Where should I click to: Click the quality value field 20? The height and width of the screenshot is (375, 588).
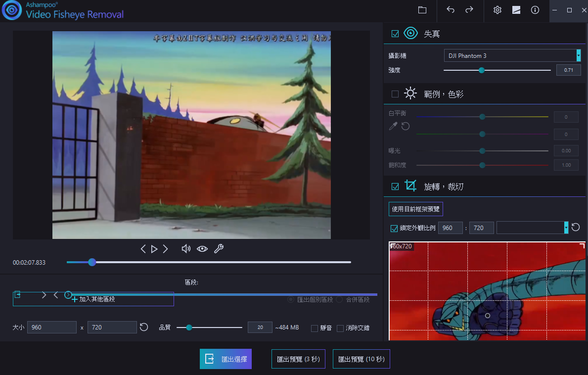click(260, 327)
